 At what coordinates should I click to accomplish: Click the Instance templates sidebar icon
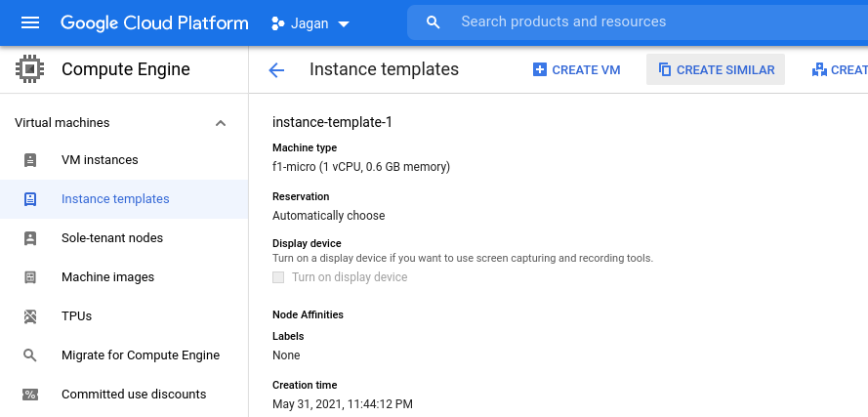pyautogui.click(x=30, y=199)
